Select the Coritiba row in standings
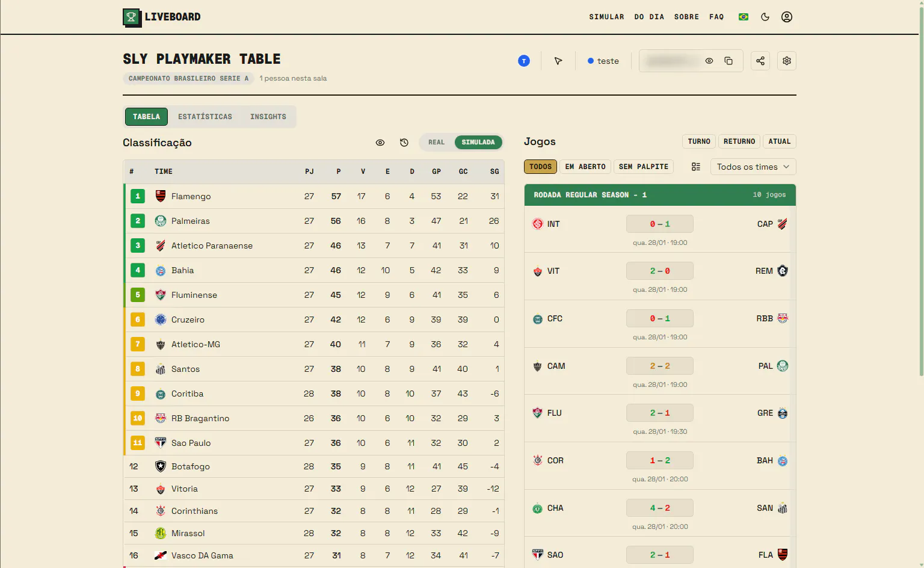Screen dimensions: 924x568 314,394
